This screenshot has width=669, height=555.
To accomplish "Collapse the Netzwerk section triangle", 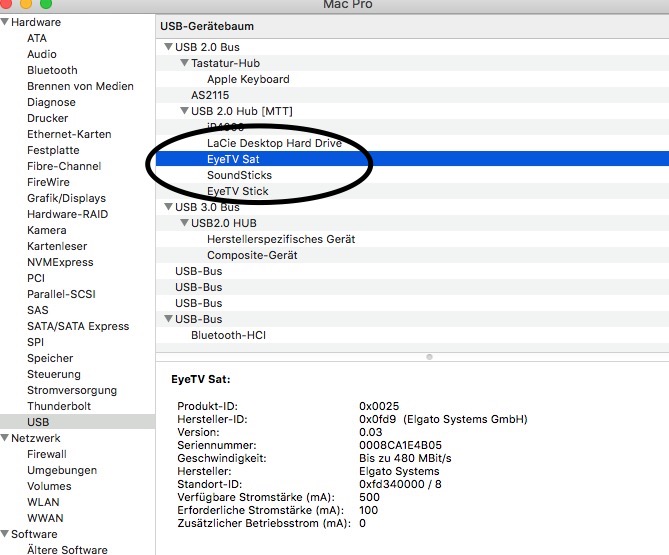I will (x=5, y=438).
